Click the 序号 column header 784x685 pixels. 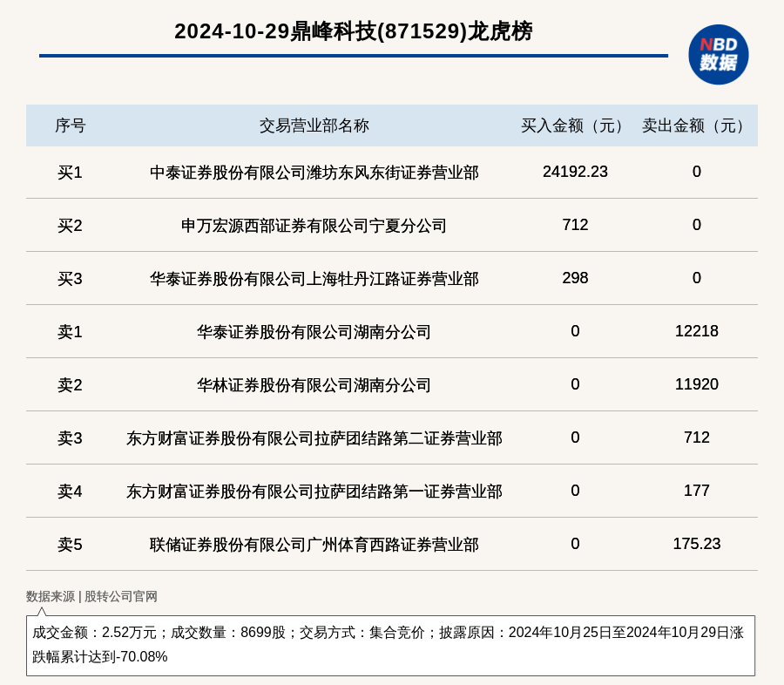[70, 125]
